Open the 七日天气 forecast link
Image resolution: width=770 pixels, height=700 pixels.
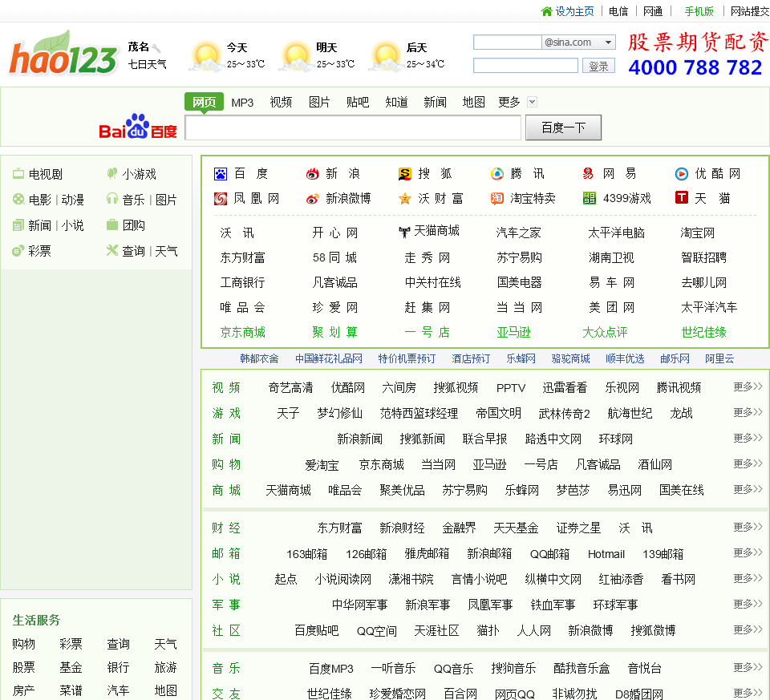click(148, 64)
